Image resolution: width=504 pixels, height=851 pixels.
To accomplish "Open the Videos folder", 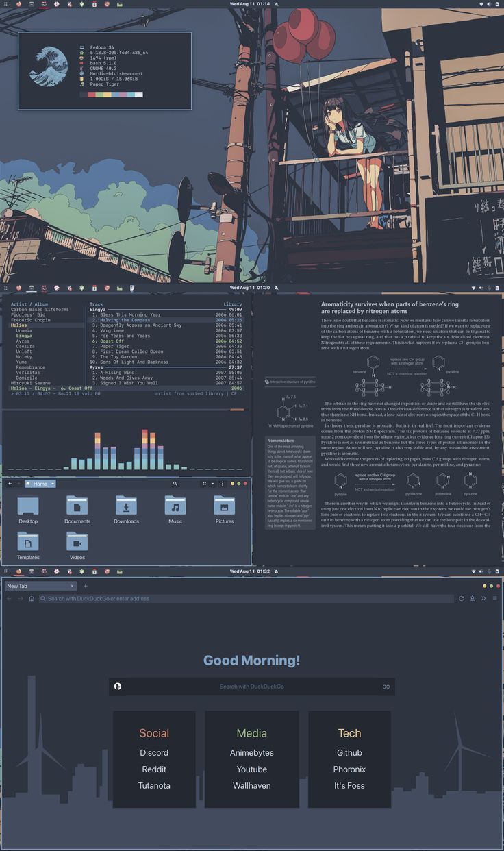I will click(x=77, y=542).
